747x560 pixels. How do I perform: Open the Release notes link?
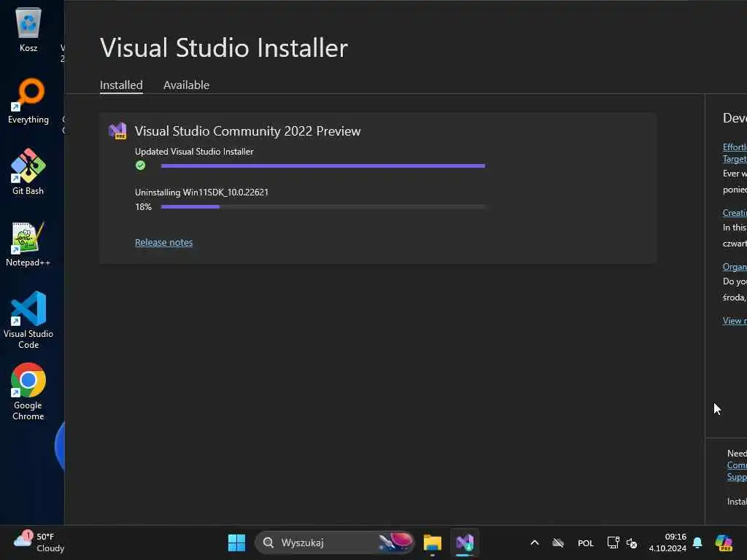[164, 242]
